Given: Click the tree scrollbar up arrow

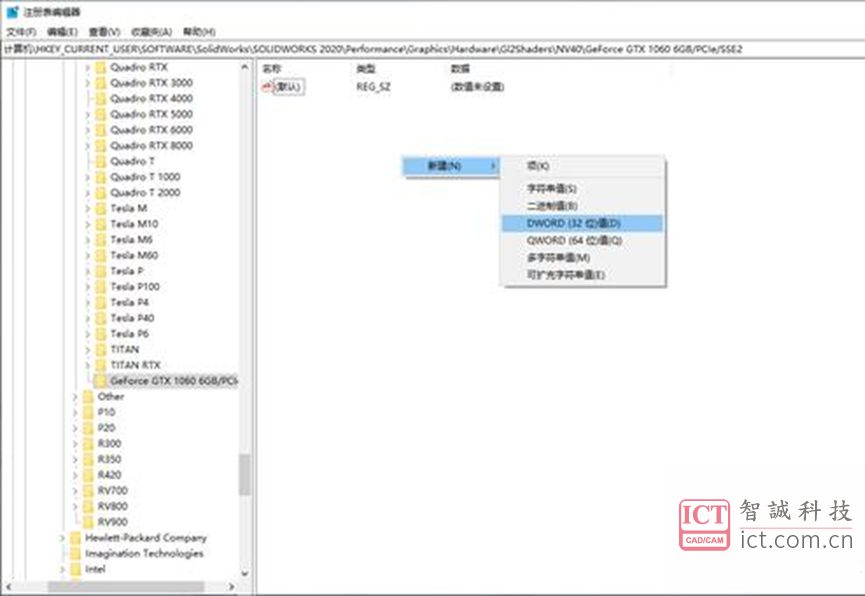Looking at the screenshot, I should 244,67.
